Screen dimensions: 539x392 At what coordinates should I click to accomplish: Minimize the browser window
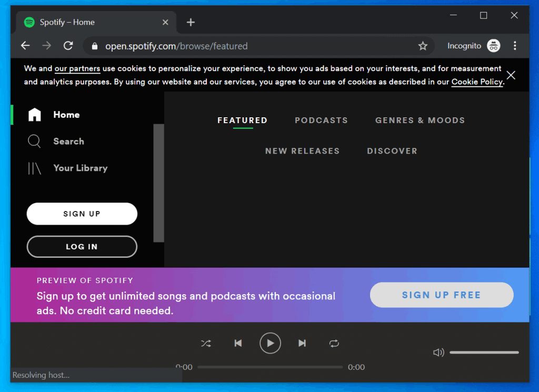pos(453,15)
